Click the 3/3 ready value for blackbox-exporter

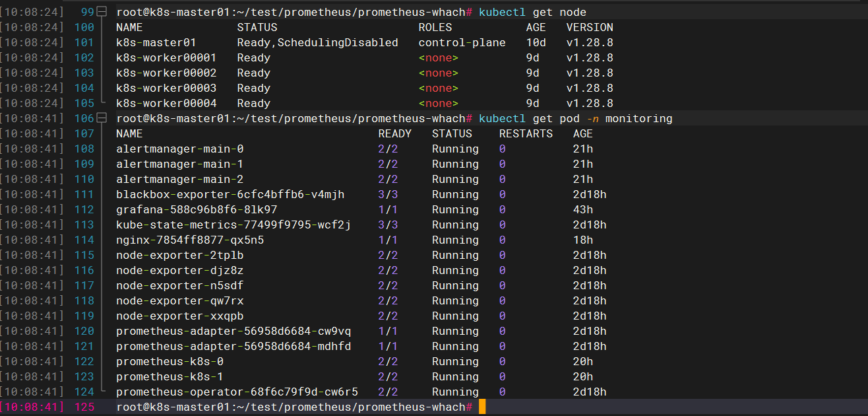[x=388, y=194]
